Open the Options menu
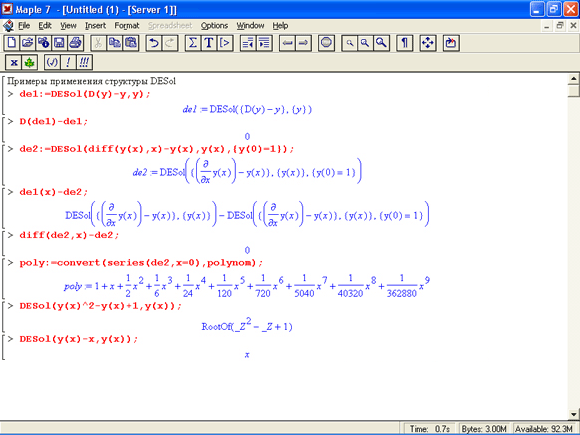 pos(214,26)
